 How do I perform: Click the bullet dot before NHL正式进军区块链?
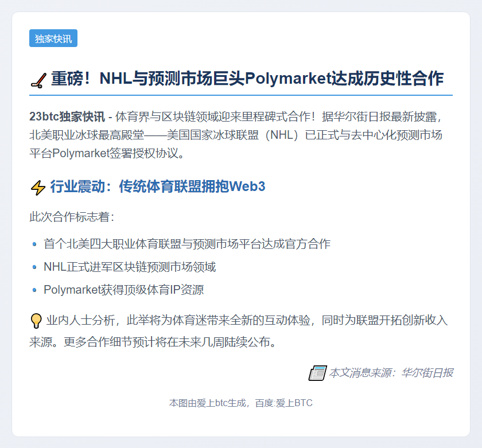pyautogui.click(x=34, y=267)
